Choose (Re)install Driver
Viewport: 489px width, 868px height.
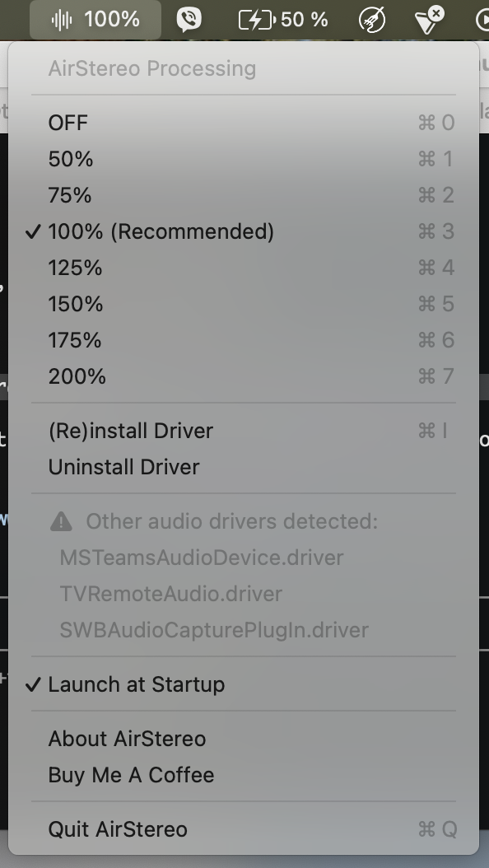(x=130, y=431)
